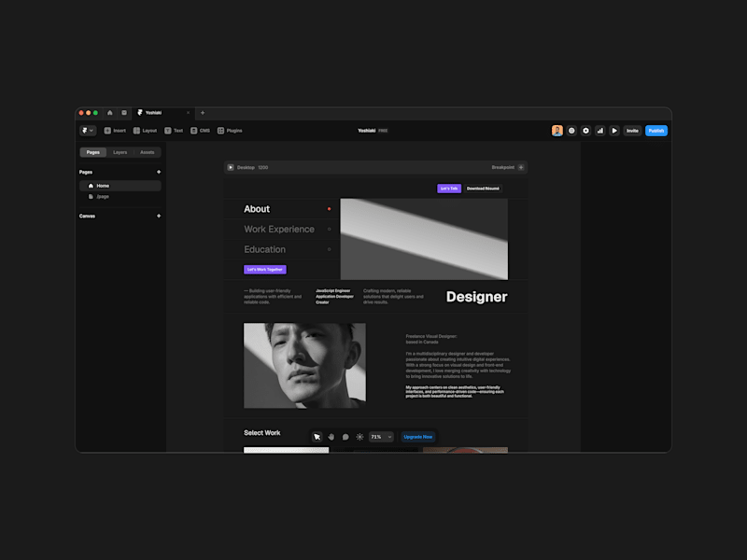The image size is (747, 560).
Task: Open the Layout tool
Action: pyautogui.click(x=145, y=131)
